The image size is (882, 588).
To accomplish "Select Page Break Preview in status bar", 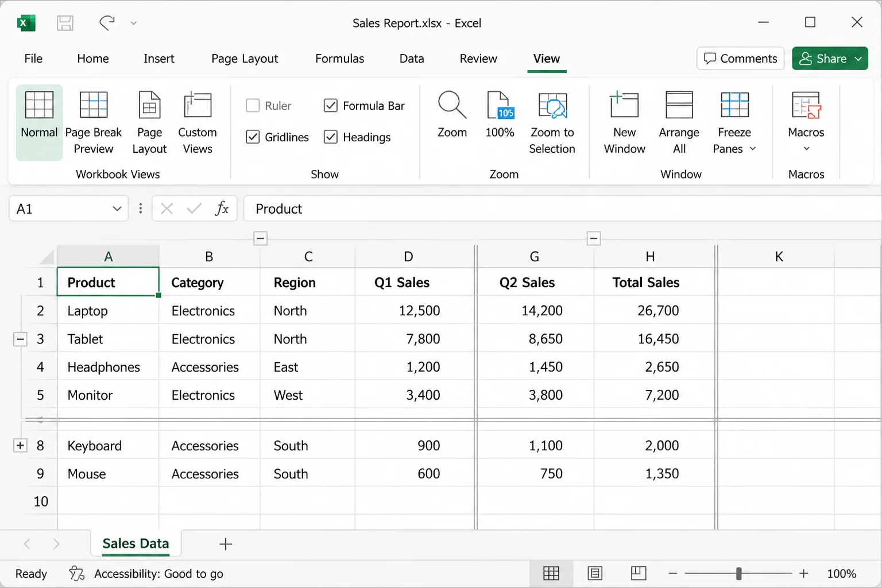I will click(639, 573).
